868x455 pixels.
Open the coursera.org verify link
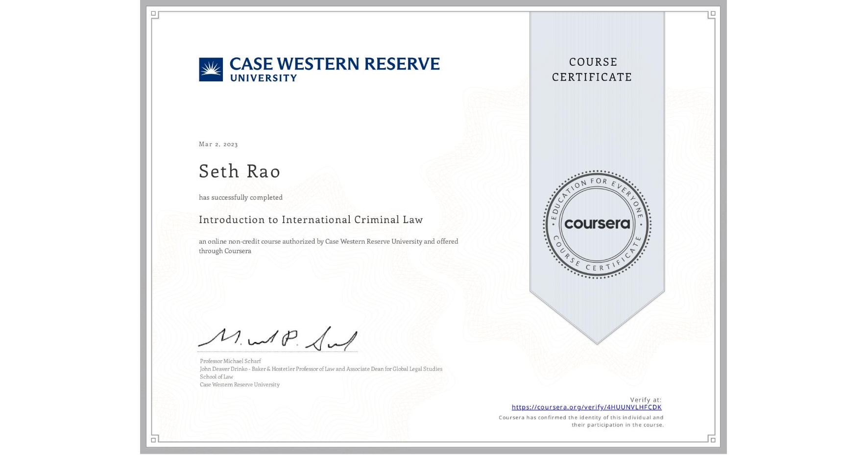pos(586,407)
